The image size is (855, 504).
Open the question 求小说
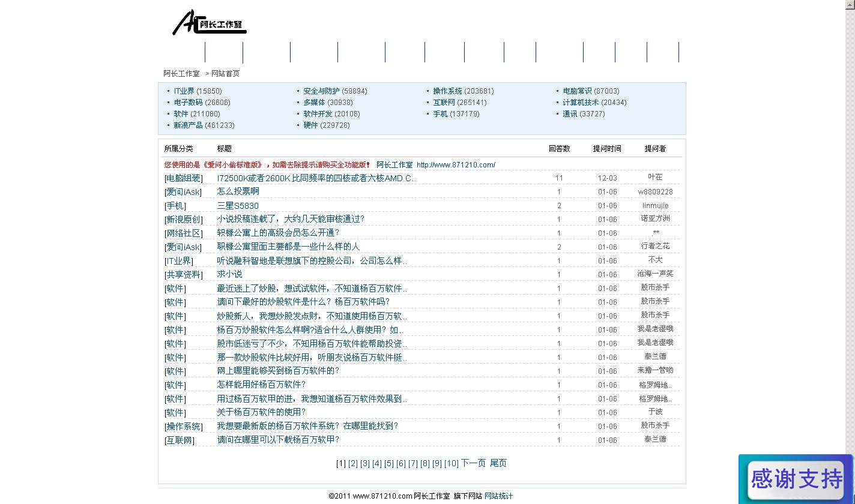229,274
